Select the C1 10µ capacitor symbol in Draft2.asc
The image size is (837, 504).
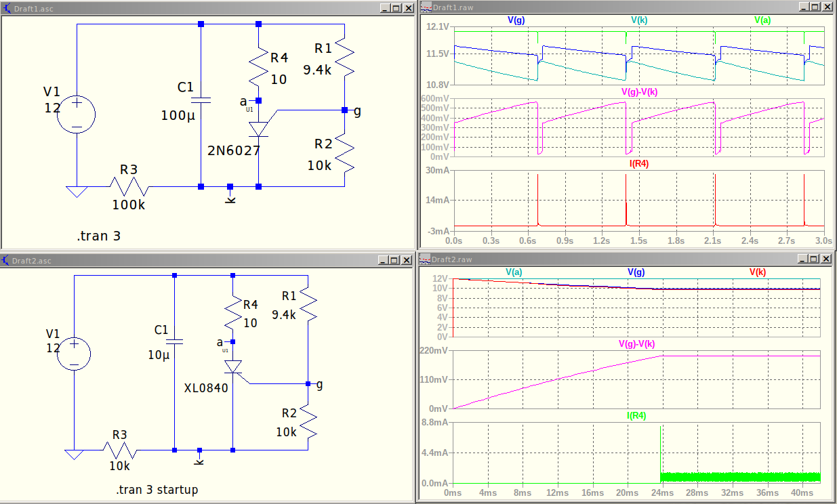tap(175, 343)
